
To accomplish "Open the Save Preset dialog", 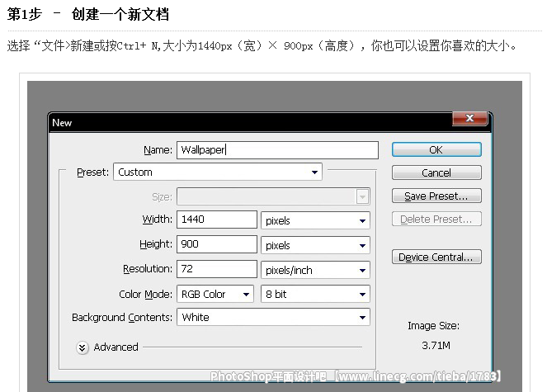I will (x=436, y=196).
